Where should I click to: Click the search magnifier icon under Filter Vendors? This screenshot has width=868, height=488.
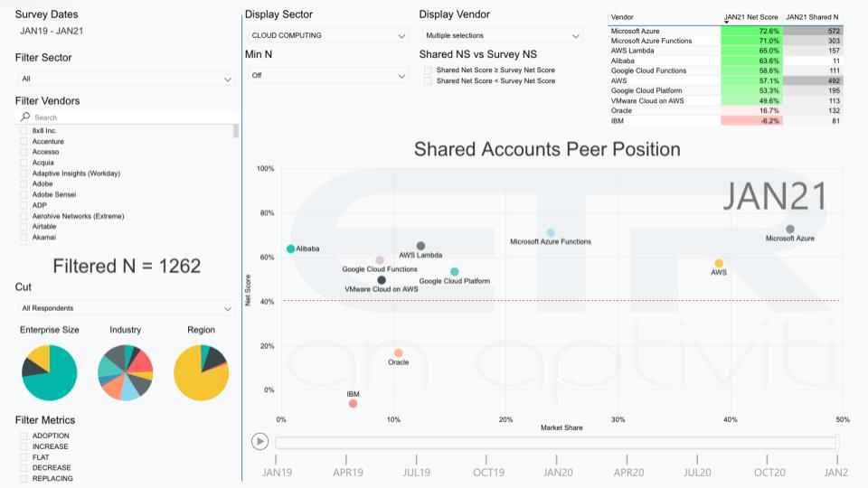pos(25,117)
